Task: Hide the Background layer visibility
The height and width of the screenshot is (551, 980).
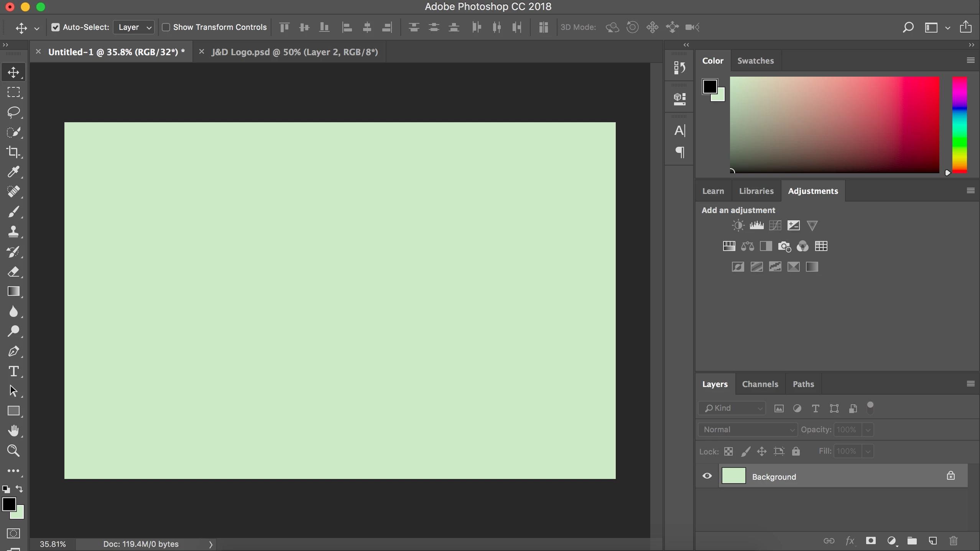Action: 707,476
